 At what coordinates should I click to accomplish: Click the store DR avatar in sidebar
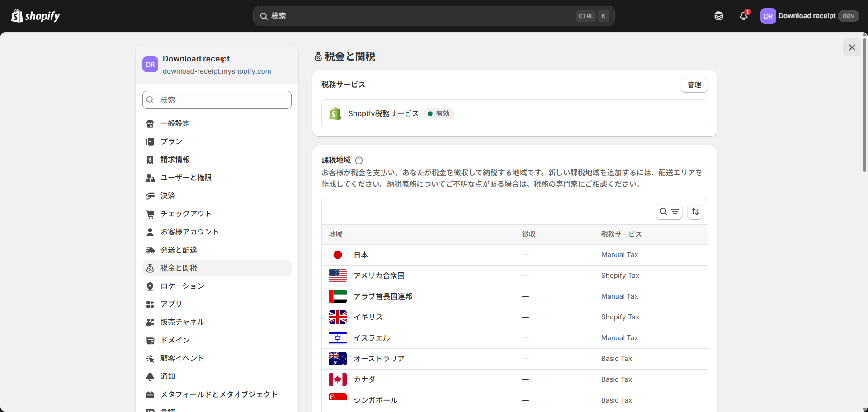tap(151, 65)
